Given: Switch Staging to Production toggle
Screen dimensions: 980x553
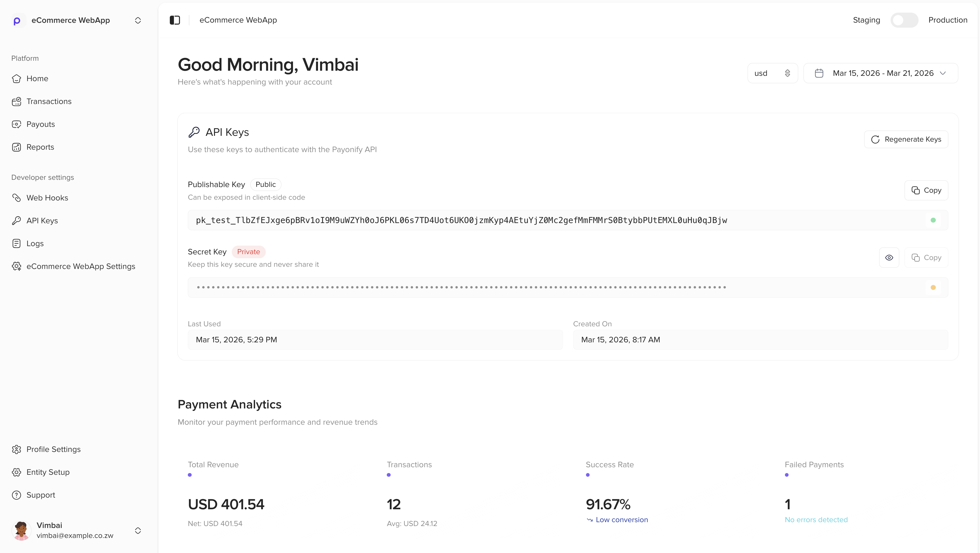Looking at the screenshot, I should coord(904,20).
